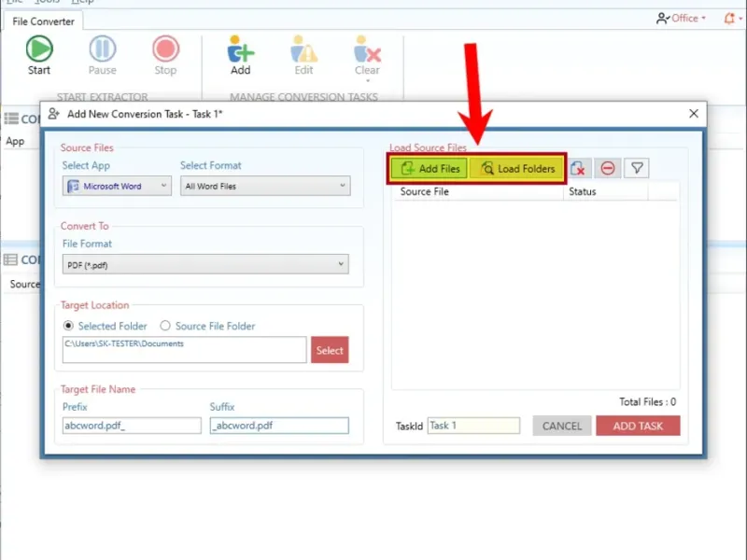
Task: Open the Office user account menu
Action: (681, 18)
